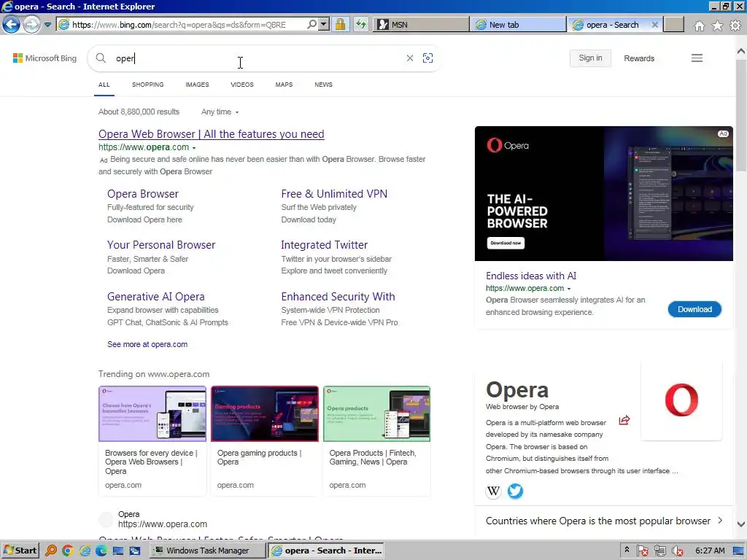This screenshot has height=560, width=747.
Task: Open Opera gaming products thumbnail card
Action: tap(264, 440)
